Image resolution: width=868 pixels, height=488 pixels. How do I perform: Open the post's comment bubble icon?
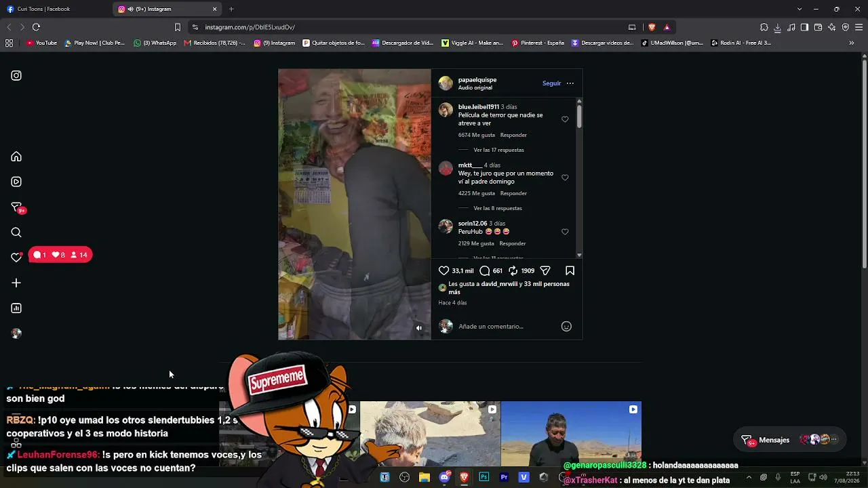pyautogui.click(x=485, y=270)
